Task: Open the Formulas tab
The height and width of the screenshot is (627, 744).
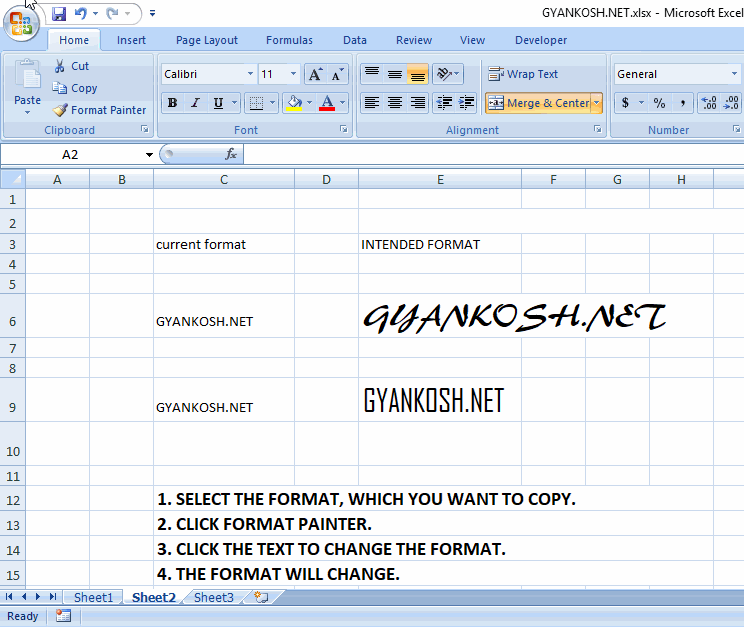Action: click(289, 40)
